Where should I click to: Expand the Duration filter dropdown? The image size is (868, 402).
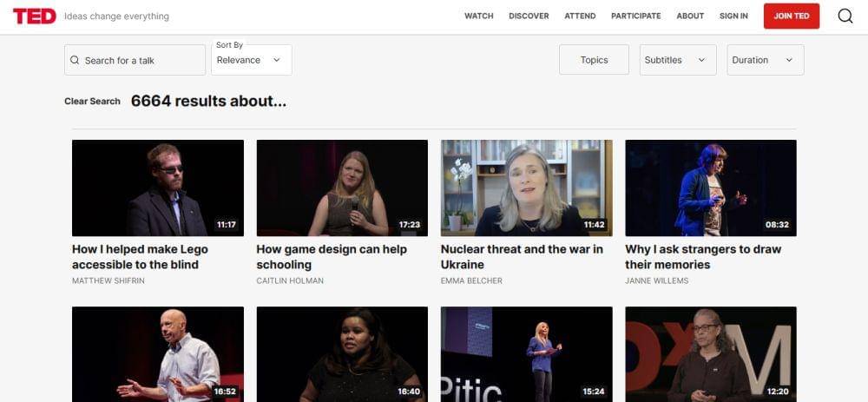[765, 60]
